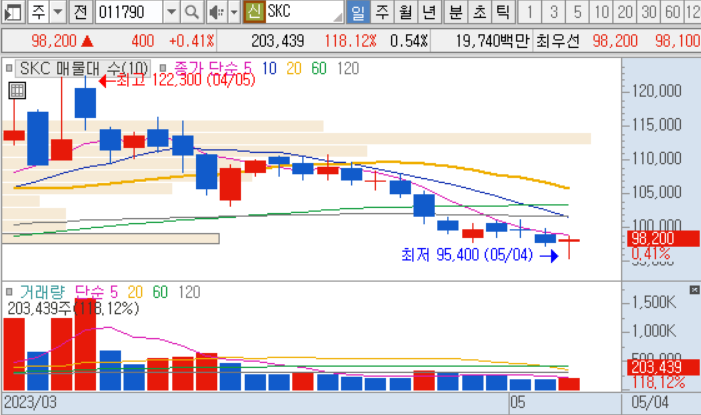Click the green 신 badge icon
The width and height of the screenshot is (701, 415).
pos(254,12)
